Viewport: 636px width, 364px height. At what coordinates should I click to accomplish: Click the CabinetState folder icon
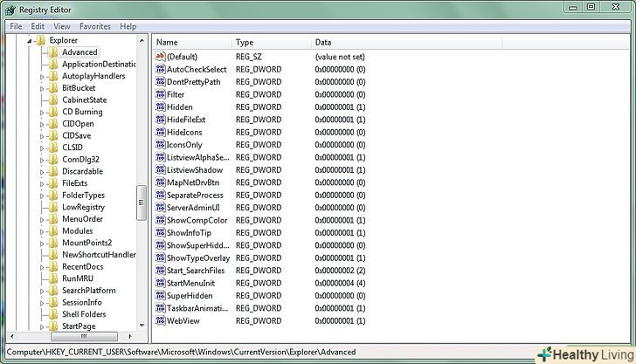(x=53, y=100)
